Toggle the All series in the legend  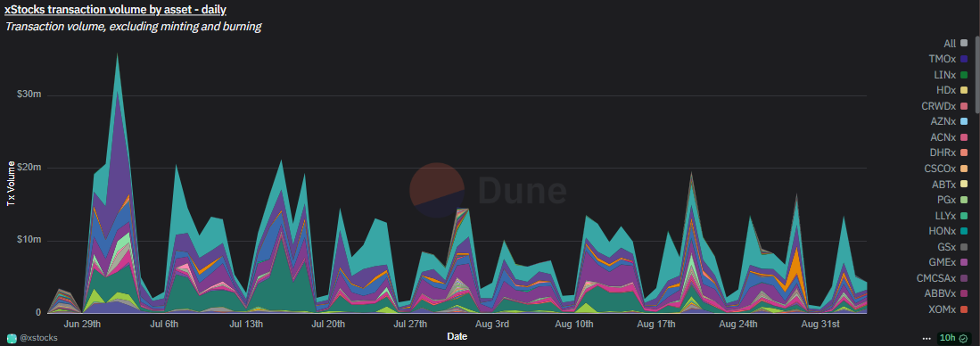[x=956, y=43]
